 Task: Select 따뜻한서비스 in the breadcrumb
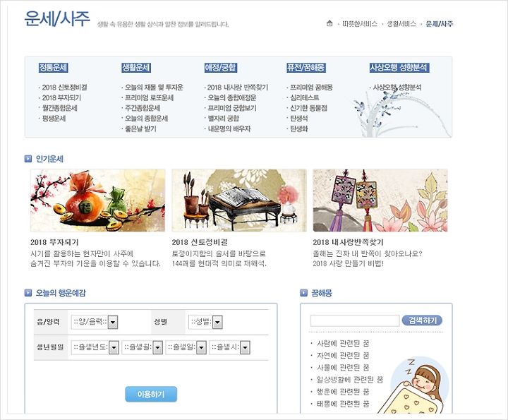tap(360, 24)
